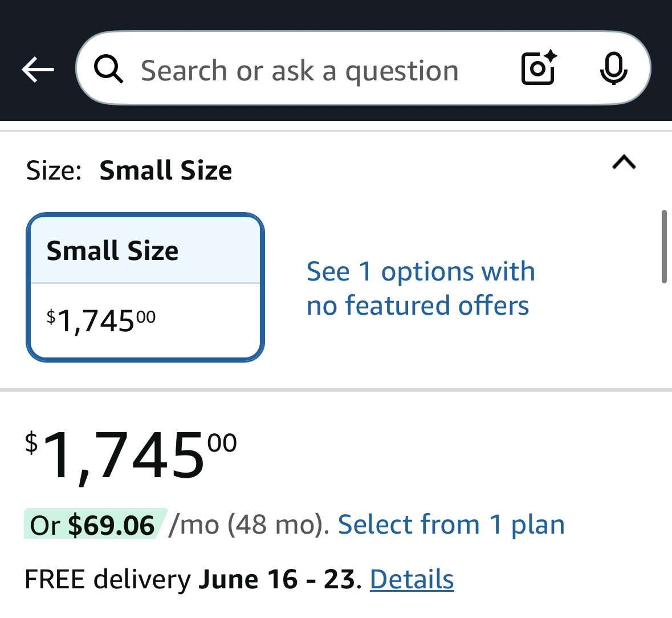The height and width of the screenshot is (618, 672).
Task: Open delivery Details link
Action: 412,579
